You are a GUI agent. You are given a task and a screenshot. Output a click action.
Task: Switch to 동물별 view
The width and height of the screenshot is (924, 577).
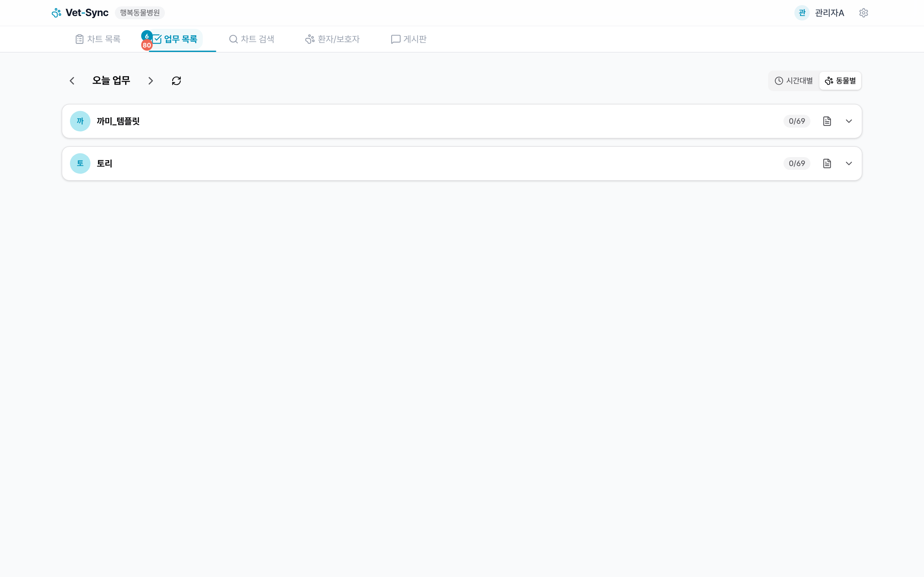point(840,81)
